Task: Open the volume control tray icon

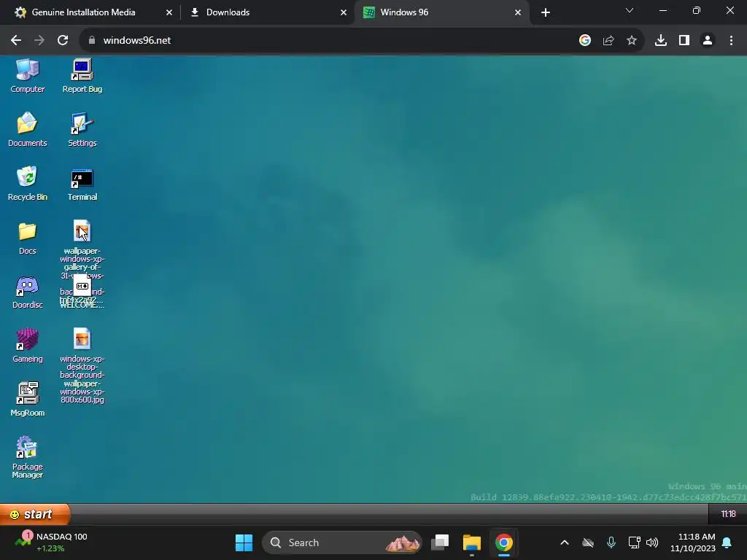Action: pos(651,542)
